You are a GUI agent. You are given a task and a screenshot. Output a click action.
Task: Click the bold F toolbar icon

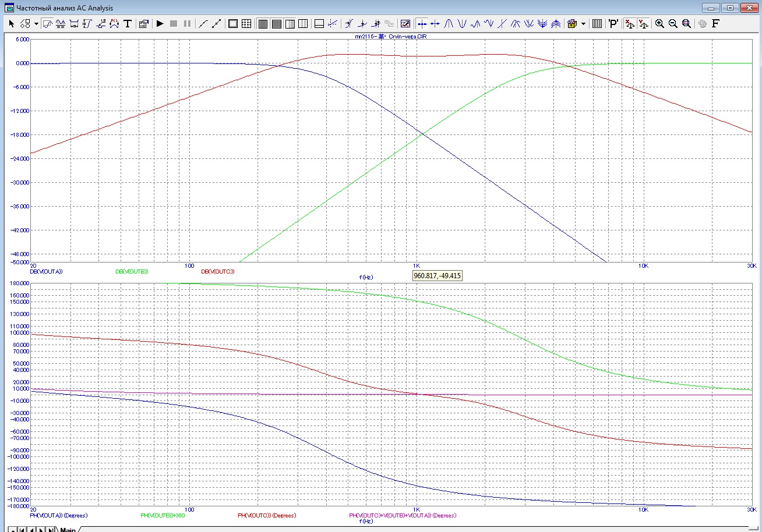(716, 24)
